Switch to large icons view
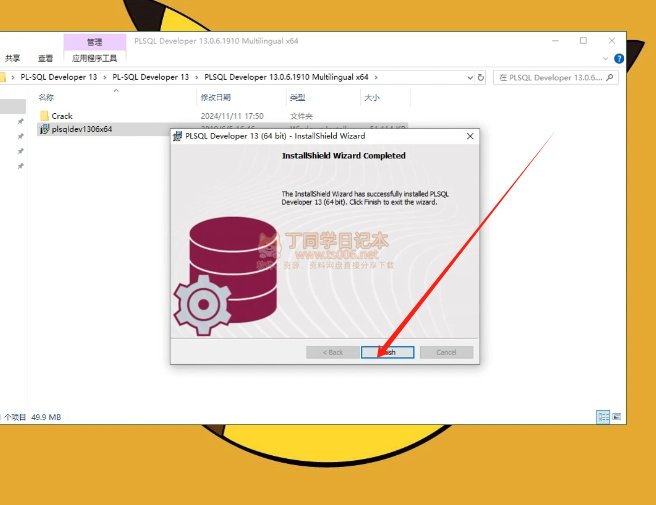Viewport: 656px width, 505px height. tap(617, 417)
